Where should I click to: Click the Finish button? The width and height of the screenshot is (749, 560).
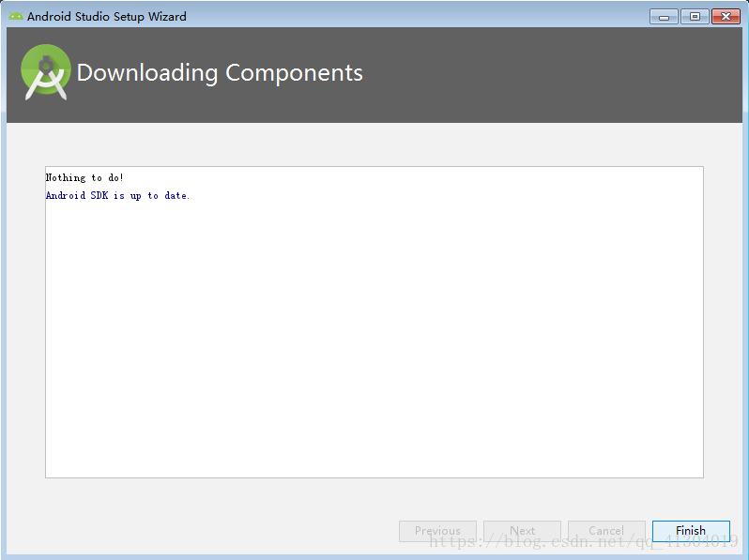(x=691, y=531)
